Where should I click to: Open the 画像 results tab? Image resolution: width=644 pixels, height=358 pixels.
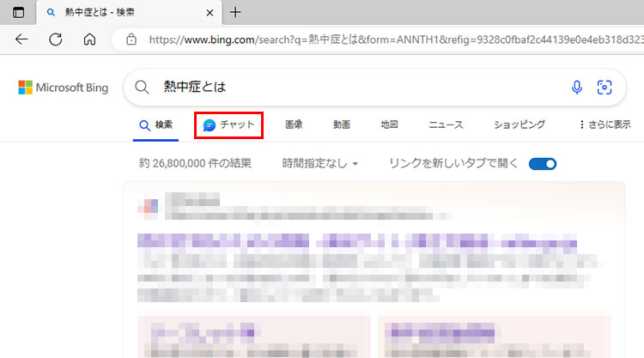[x=294, y=124]
